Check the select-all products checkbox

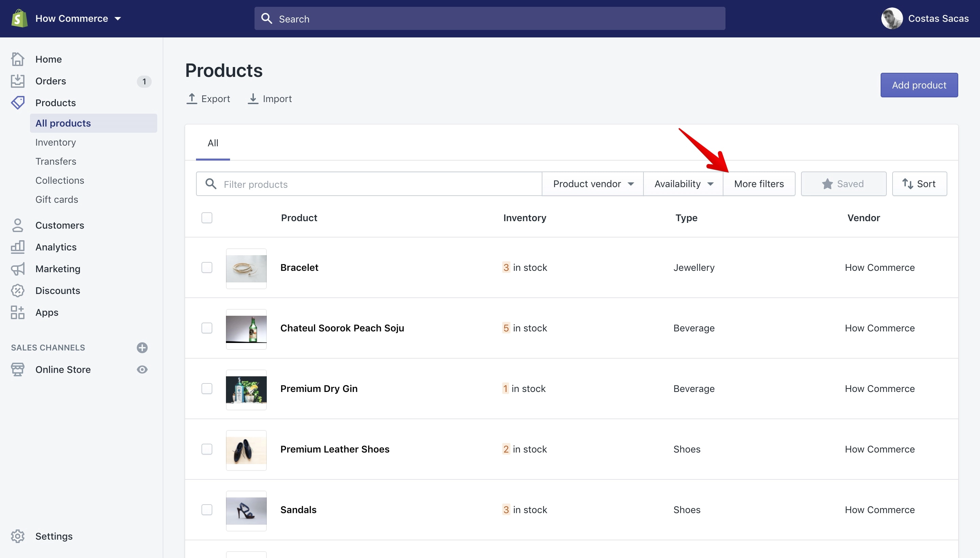[207, 218]
